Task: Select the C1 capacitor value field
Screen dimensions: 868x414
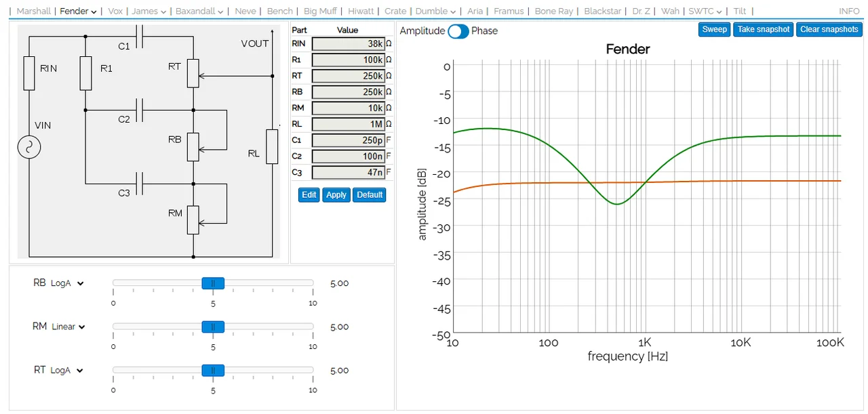Action: tap(348, 140)
